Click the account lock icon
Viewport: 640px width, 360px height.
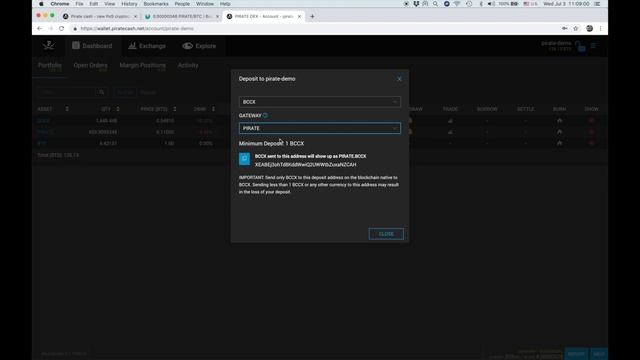(580, 46)
